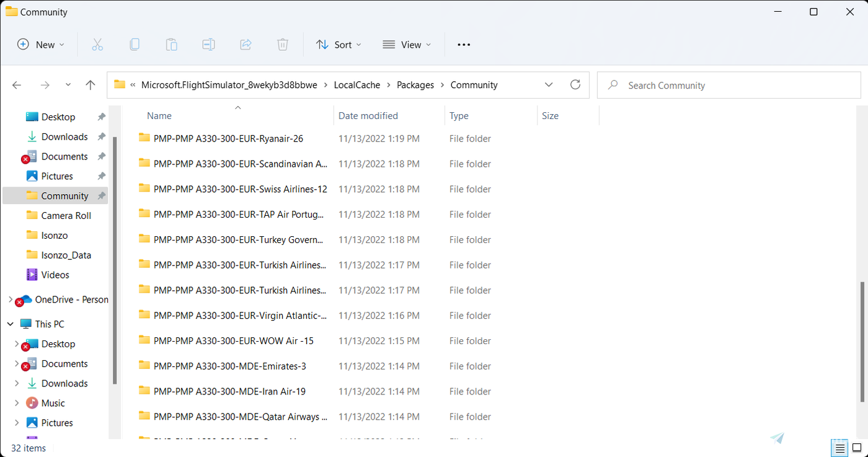Open the See more ellipsis menu

click(464, 45)
